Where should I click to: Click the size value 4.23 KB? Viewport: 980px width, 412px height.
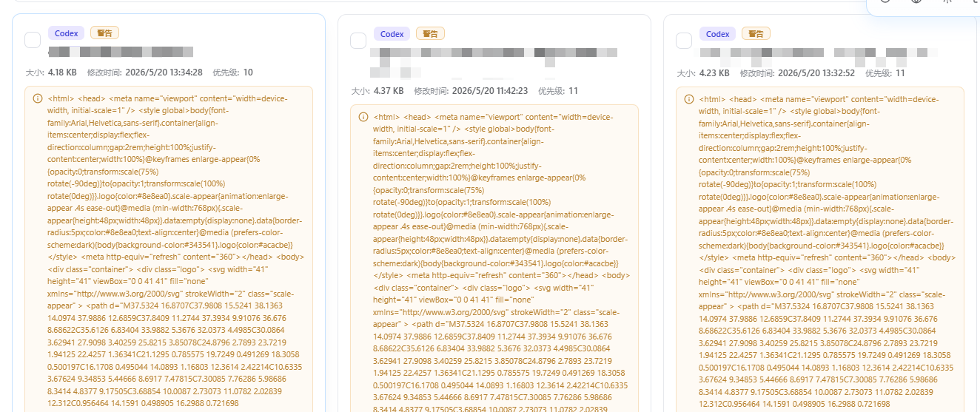(x=714, y=73)
